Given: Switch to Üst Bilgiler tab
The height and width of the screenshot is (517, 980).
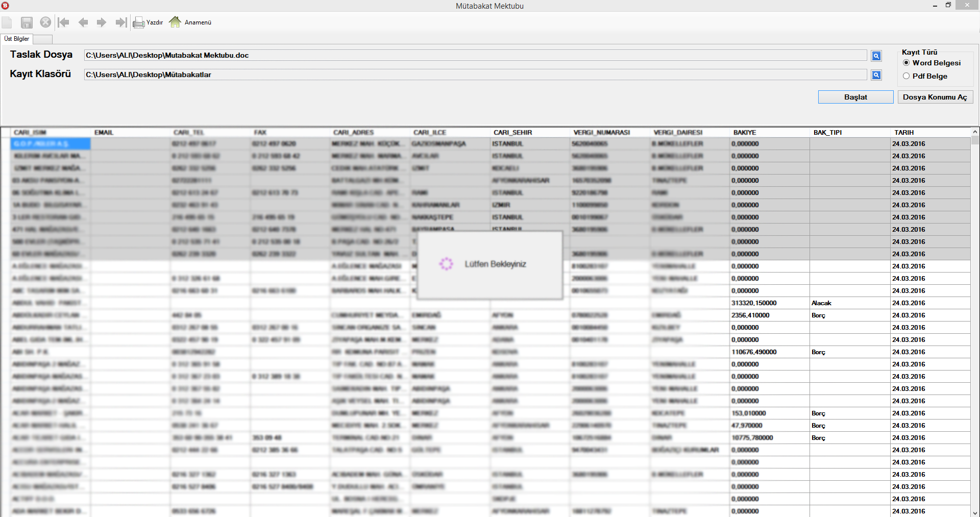Looking at the screenshot, I should pos(17,39).
